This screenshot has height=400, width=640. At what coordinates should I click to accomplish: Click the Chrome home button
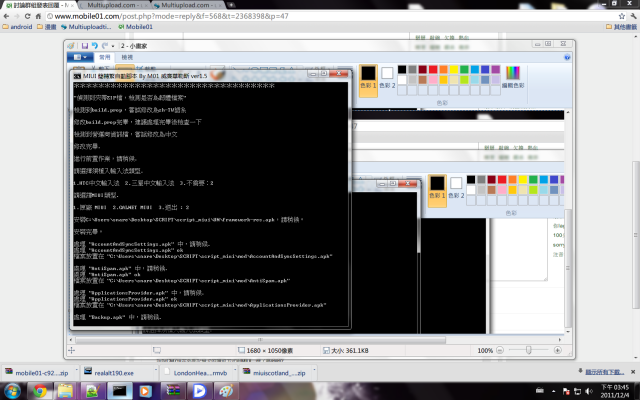click(x=38, y=16)
